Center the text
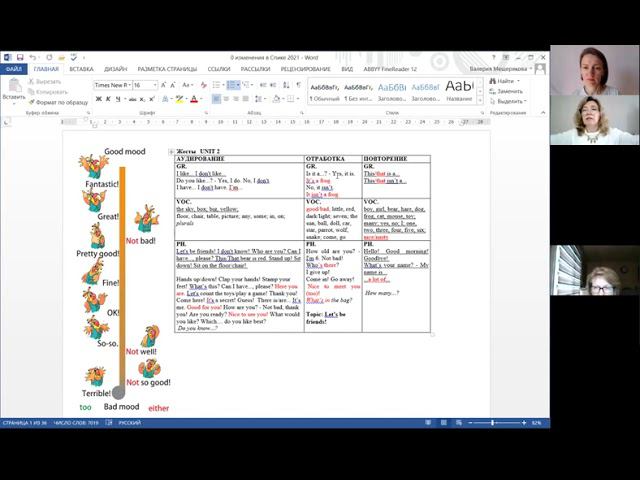 point(226,99)
